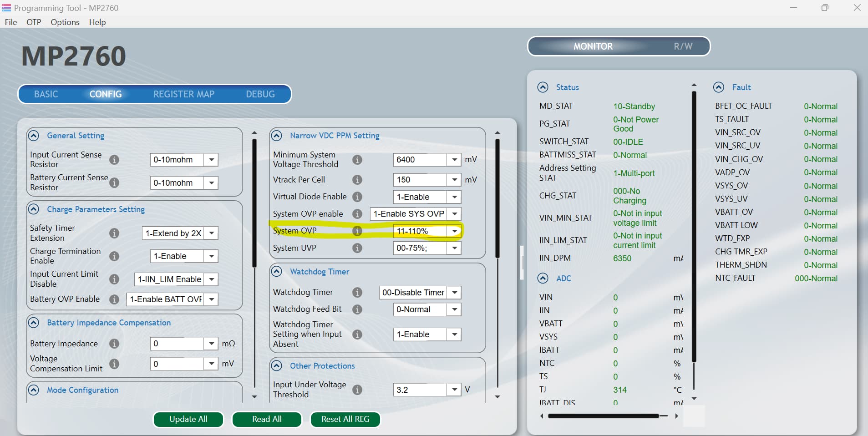The width and height of the screenshot is (868, 436).
Task: Collapse the Other Protections section
Action: (276, 366)
